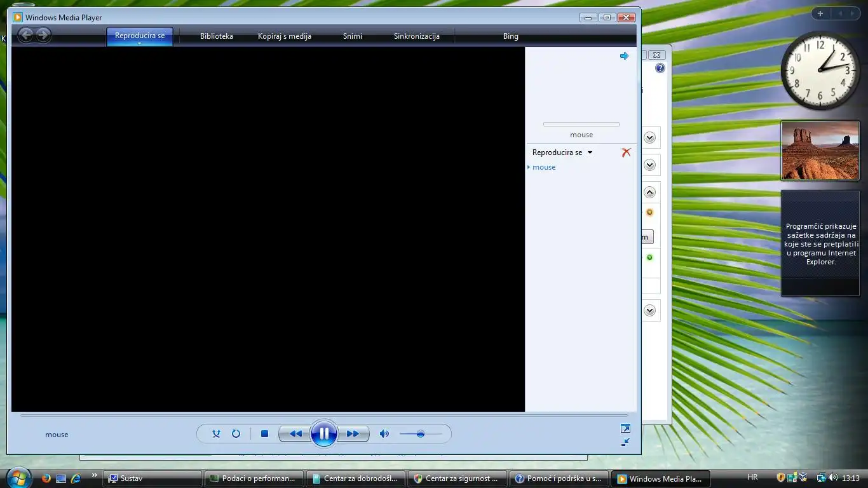The width and height of the screenshot is (868, 488).
Task: Open tray volume speaker icon
Action: [x=833, y=477]
